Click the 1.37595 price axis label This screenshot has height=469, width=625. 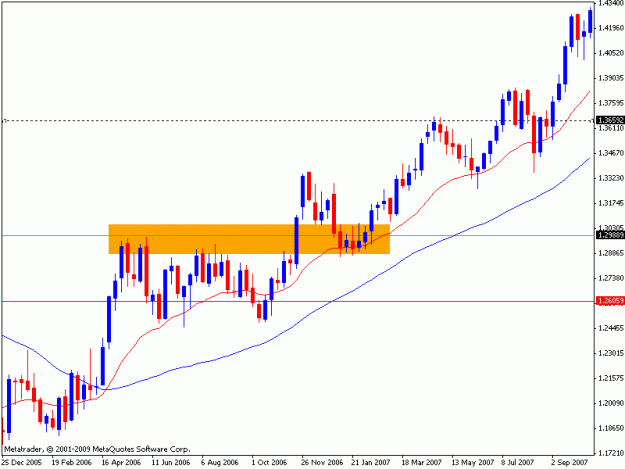pyautogui.click(x=611, y=103)
